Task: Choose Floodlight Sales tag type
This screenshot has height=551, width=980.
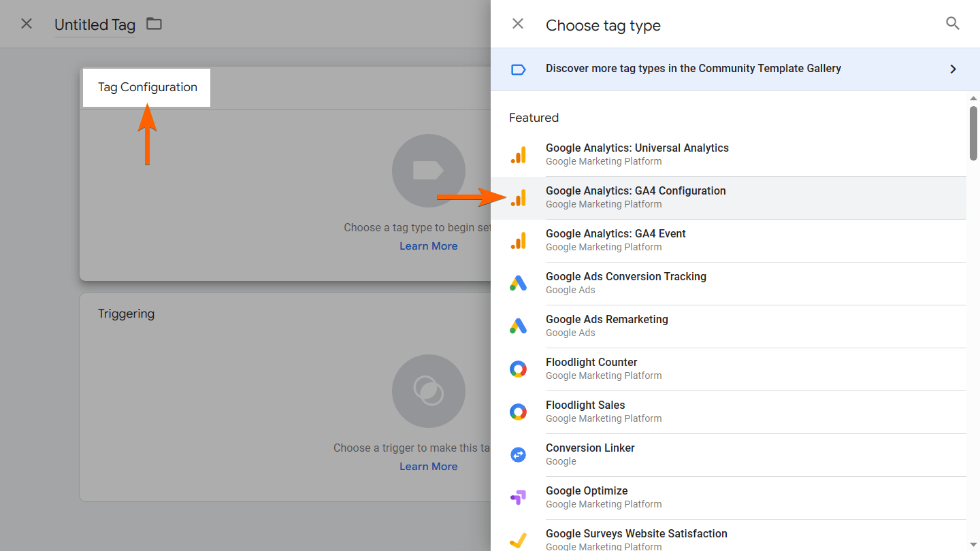Action: [585, 412]
